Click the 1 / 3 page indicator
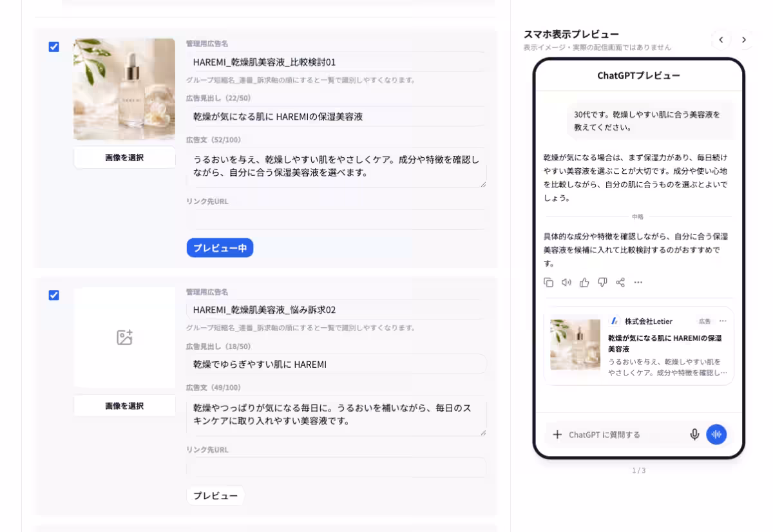This screenshot has height=532, width=773. (x=638, y=470)
